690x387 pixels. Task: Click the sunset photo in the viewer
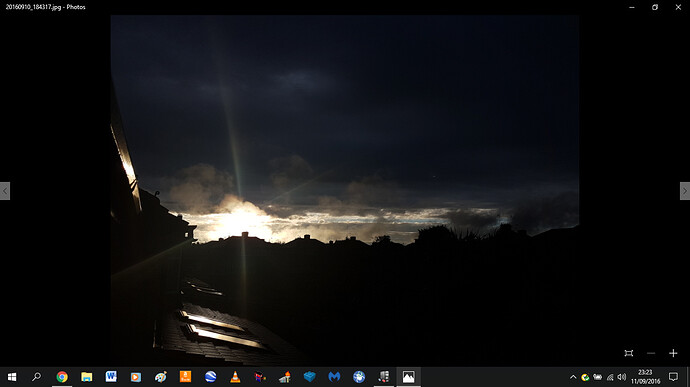345,190
